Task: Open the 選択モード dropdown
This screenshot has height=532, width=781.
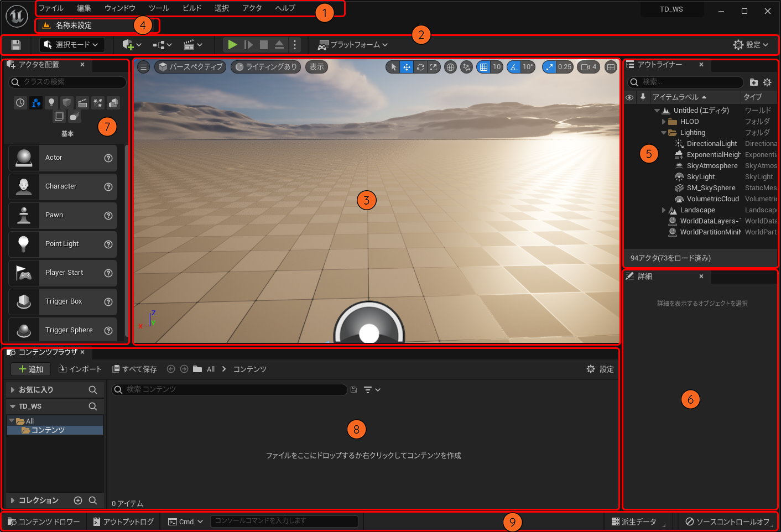Action: click(72, 45)
